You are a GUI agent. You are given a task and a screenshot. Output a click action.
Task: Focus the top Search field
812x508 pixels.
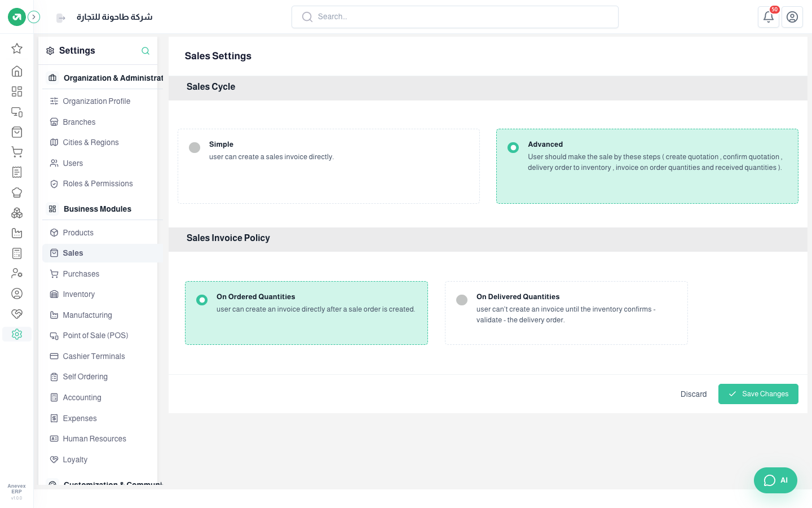(x=454, y=17)
